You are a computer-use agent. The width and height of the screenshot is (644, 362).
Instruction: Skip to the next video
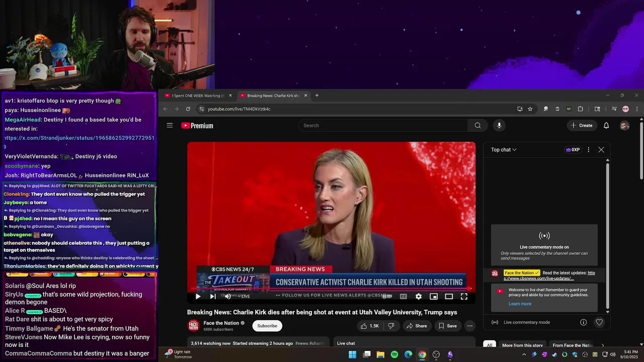[213, 297]
